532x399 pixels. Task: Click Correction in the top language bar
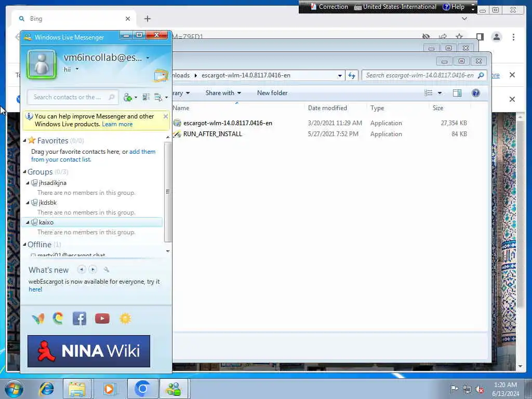coord(329,7)
